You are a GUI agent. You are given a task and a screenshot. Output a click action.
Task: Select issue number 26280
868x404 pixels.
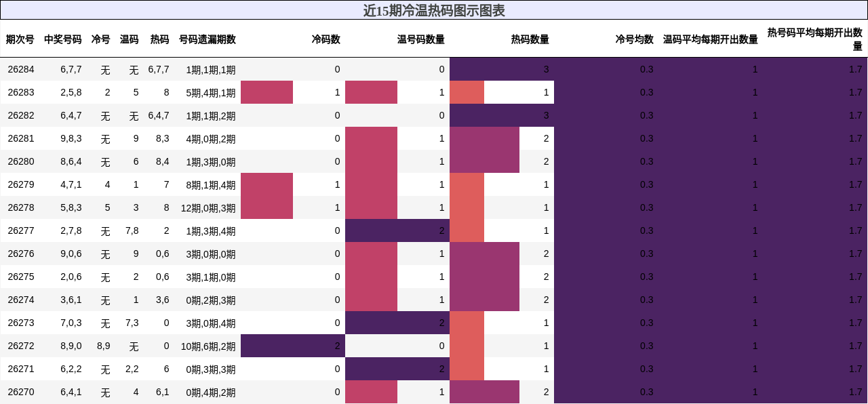coord(20,161)
